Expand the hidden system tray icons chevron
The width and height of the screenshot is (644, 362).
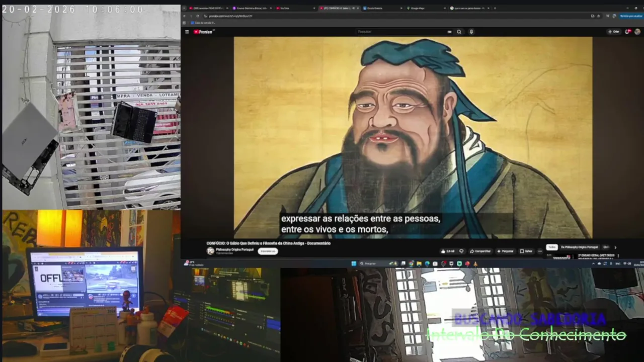pos(594,263)
